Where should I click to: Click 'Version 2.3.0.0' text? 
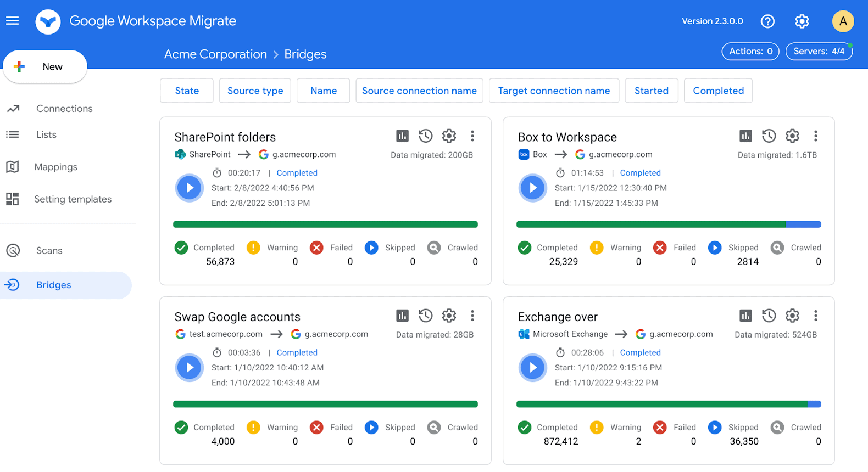[712, 21]
